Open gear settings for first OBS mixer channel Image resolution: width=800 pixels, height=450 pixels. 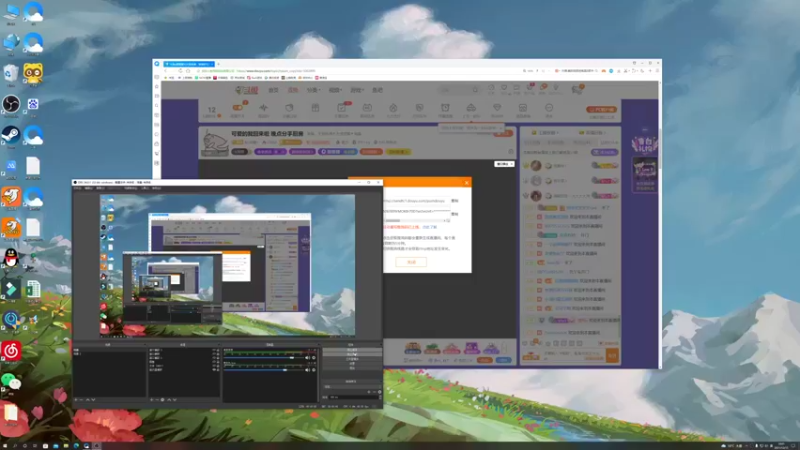tap(313, 358)
